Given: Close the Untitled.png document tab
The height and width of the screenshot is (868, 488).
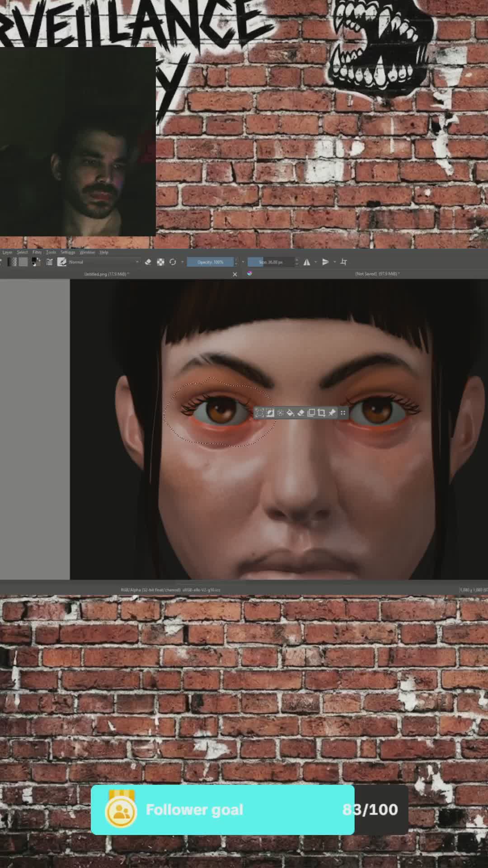Looking at the screenshot, I should [x=235, y=274].
